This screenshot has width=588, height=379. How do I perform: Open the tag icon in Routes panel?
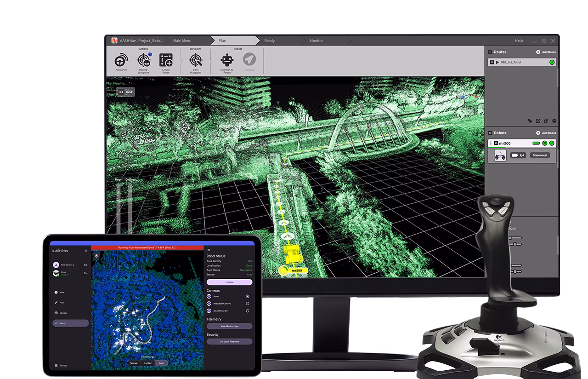pyautogui.click(x=530, y=121)
